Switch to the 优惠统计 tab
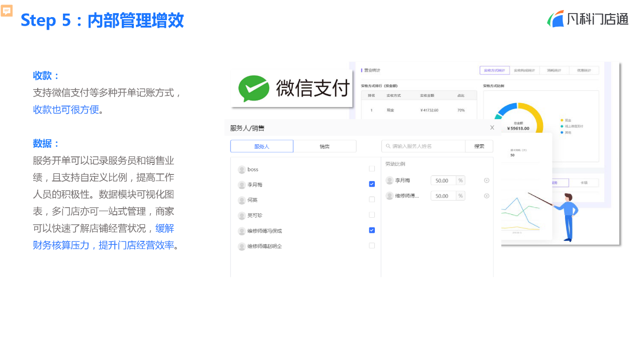The image size is (644, 363). (x=584, y=70)
